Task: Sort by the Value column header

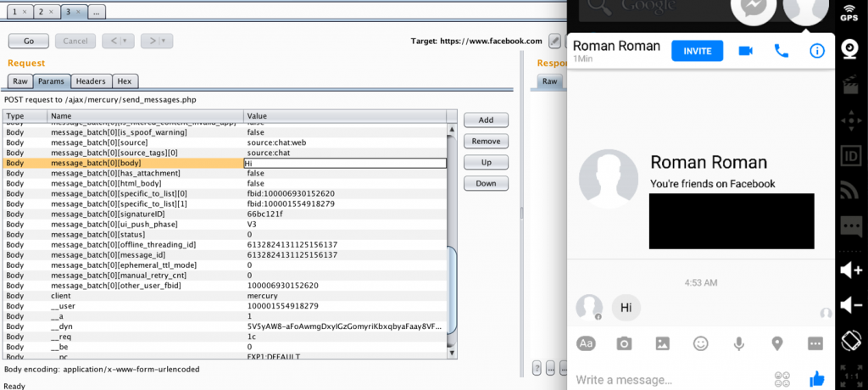Action: pos(345,116)
